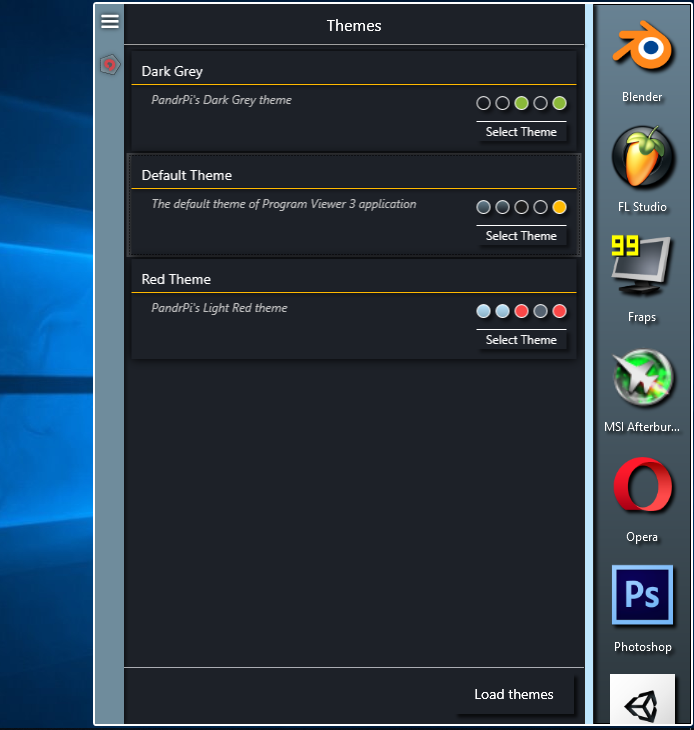This screenshot has height=730, width=694.
Task: Click the red hexagon sidebar icon
Action: click(x=110, y=65)
